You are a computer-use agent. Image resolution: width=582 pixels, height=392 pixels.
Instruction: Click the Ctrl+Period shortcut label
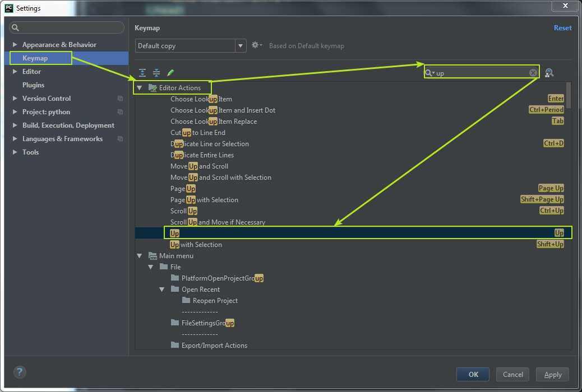[546, 109]
